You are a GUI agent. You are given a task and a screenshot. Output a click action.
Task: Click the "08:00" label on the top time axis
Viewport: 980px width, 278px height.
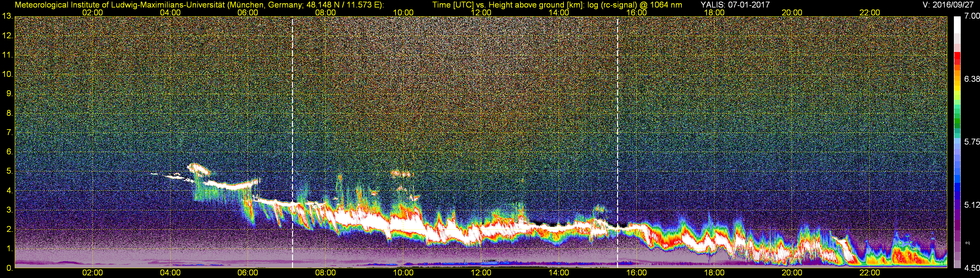(x=326, y=12)
